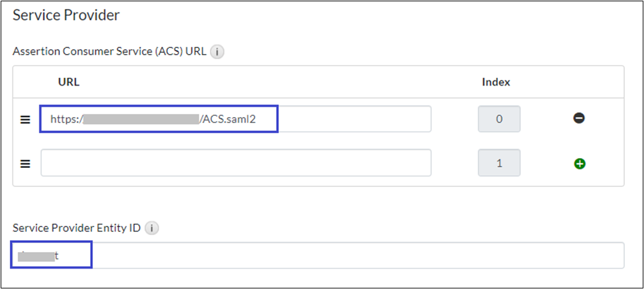Select the Index 1 field
This screenshot has width=644, height=289.
click(x=499, y=163)
